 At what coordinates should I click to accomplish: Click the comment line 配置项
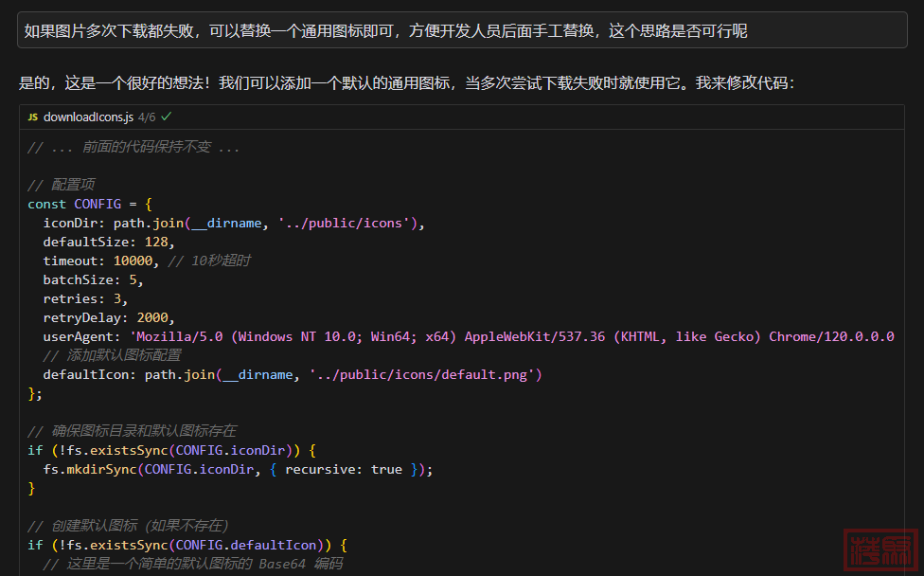[62, 185]
